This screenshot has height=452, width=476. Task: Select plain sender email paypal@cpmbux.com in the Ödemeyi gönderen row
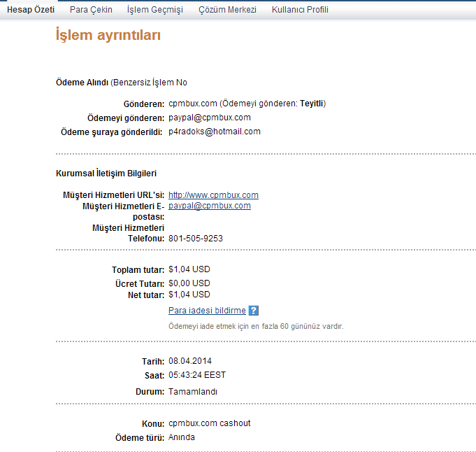[x=210, y=118]
